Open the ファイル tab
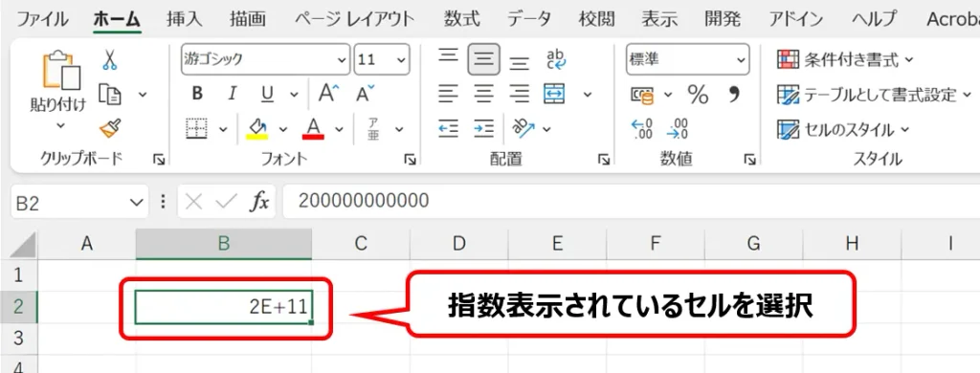This screenshot has height=373, width=980. pyautogui.click(x=42, y=19)
